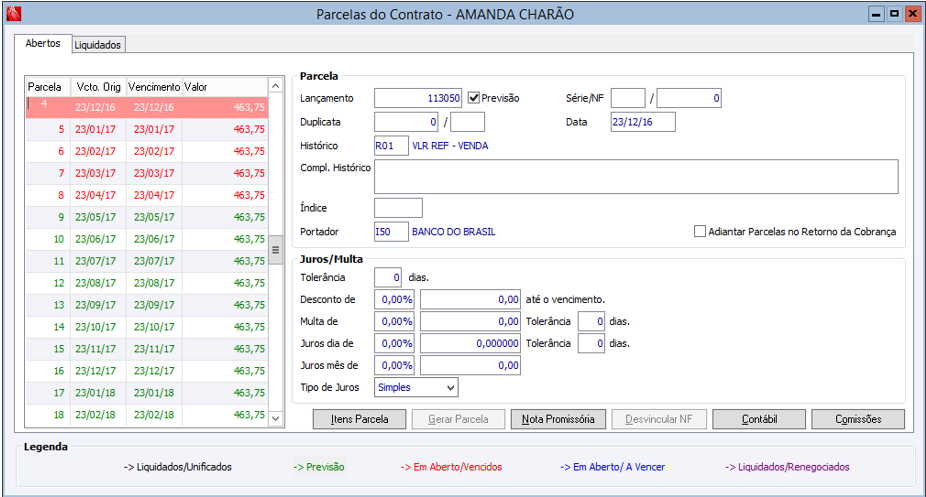The width and height of the screenshot is (926, 497).
Task: Click the Multa de percentage field
Action: (394, 321)
